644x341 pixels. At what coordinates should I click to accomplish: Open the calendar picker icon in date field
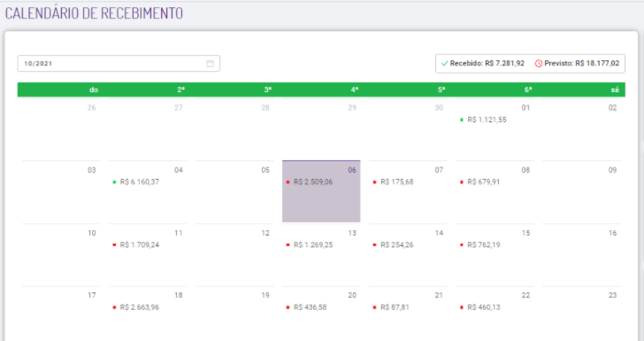point(210,64)
